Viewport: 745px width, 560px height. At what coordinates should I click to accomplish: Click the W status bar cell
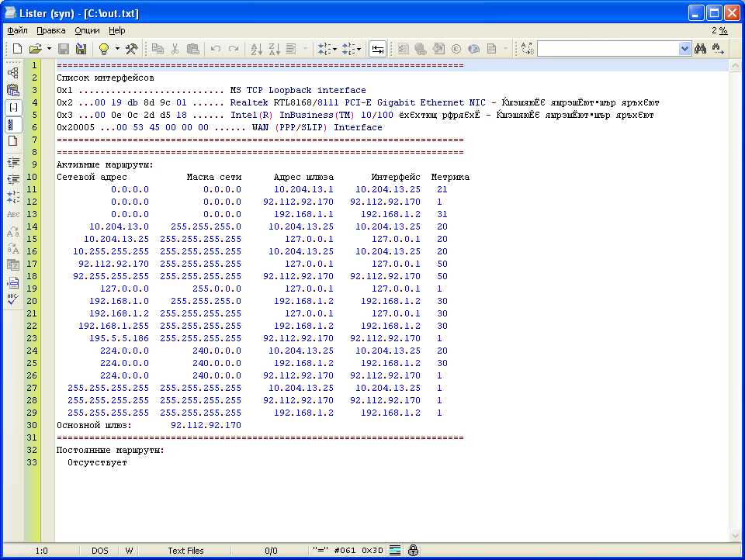129,551
